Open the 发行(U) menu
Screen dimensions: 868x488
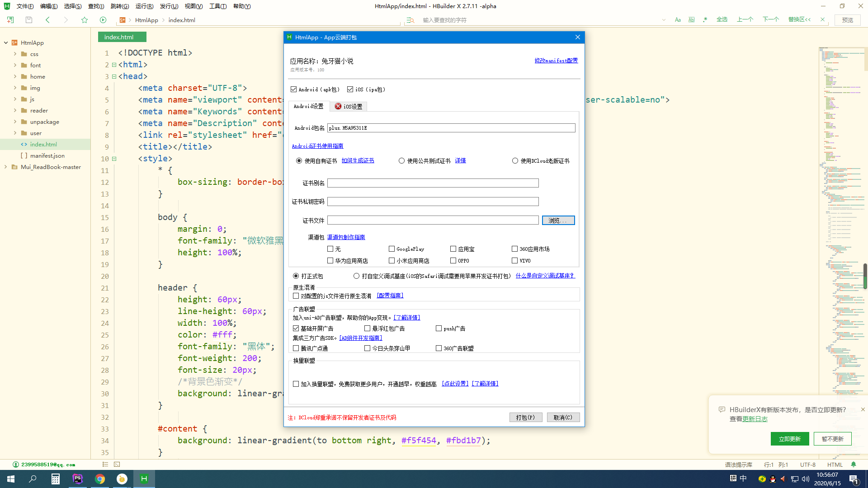(169, 6)
